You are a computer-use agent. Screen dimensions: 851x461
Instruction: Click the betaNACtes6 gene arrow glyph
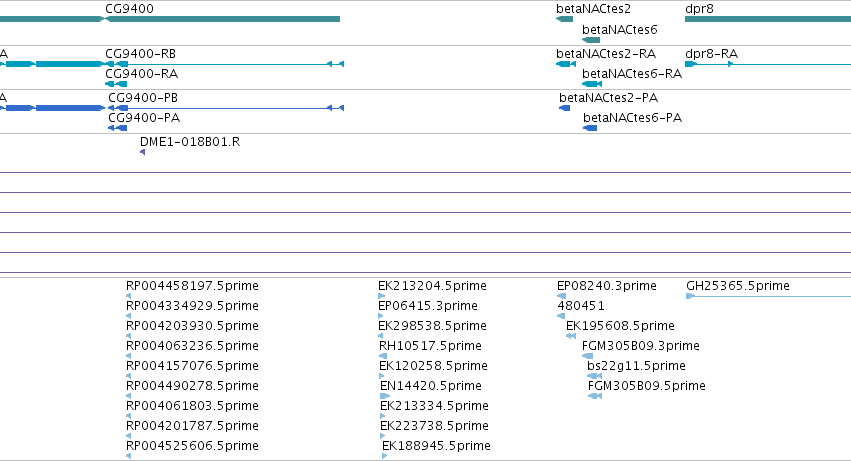coord(591,40)
